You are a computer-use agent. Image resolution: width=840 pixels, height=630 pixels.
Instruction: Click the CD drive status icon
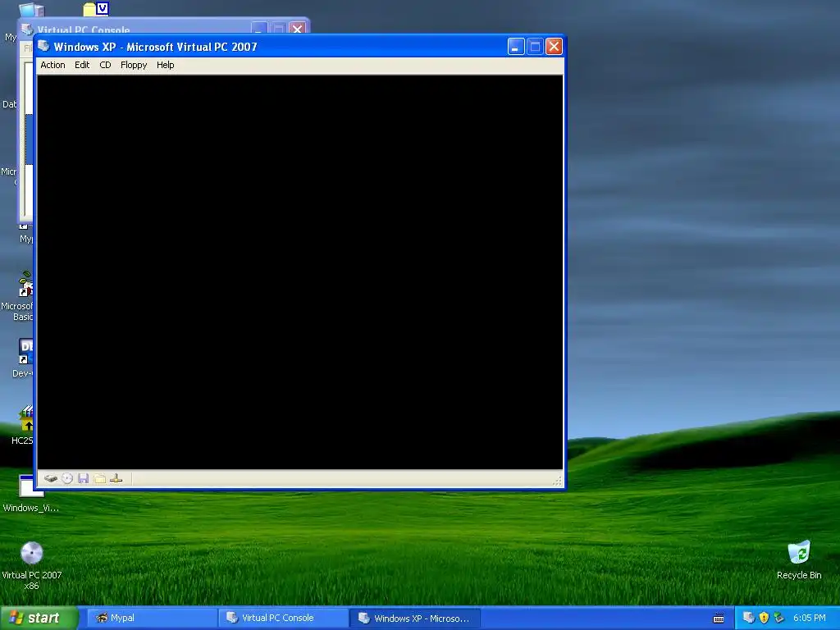pyautogui.click(x=67, y=478)
